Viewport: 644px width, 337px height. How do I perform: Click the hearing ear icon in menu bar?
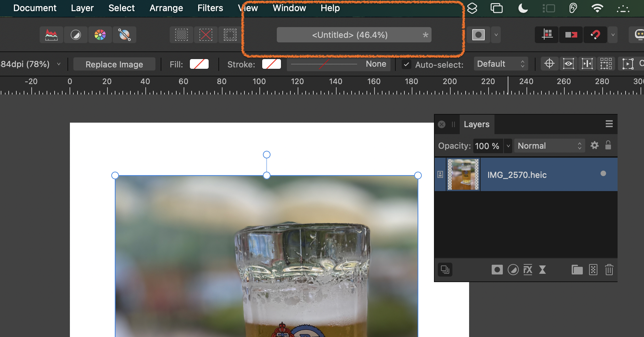tap(573, 8)
